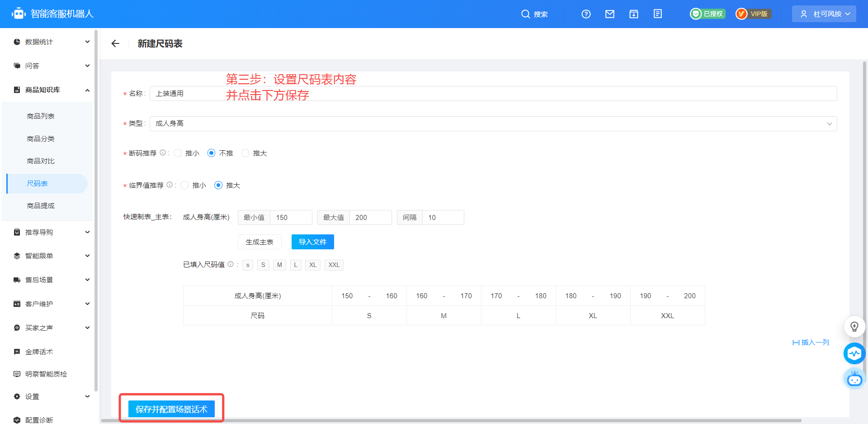Screen dimensions: 868x424
Task: Click info icon next to 断码推荐
Action: pos(163,153)
